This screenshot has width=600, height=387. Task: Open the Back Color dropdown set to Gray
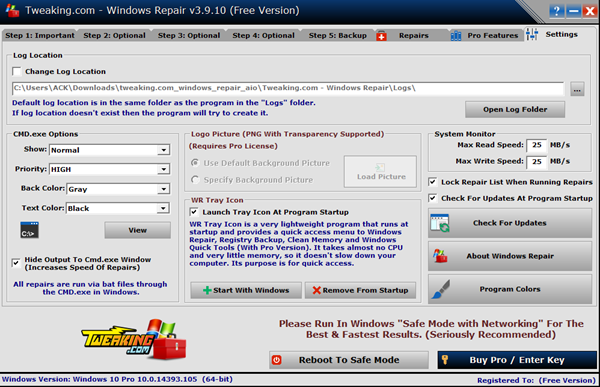tap(118, 189)
